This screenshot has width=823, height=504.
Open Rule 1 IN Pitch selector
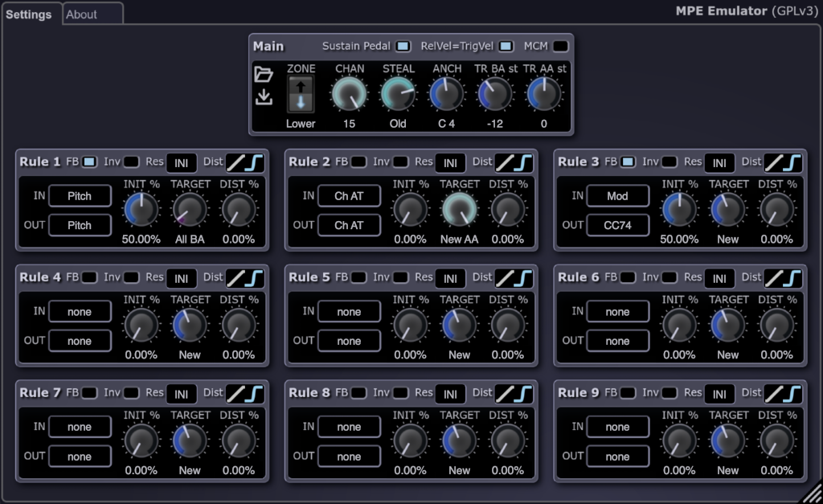point(80,196)
